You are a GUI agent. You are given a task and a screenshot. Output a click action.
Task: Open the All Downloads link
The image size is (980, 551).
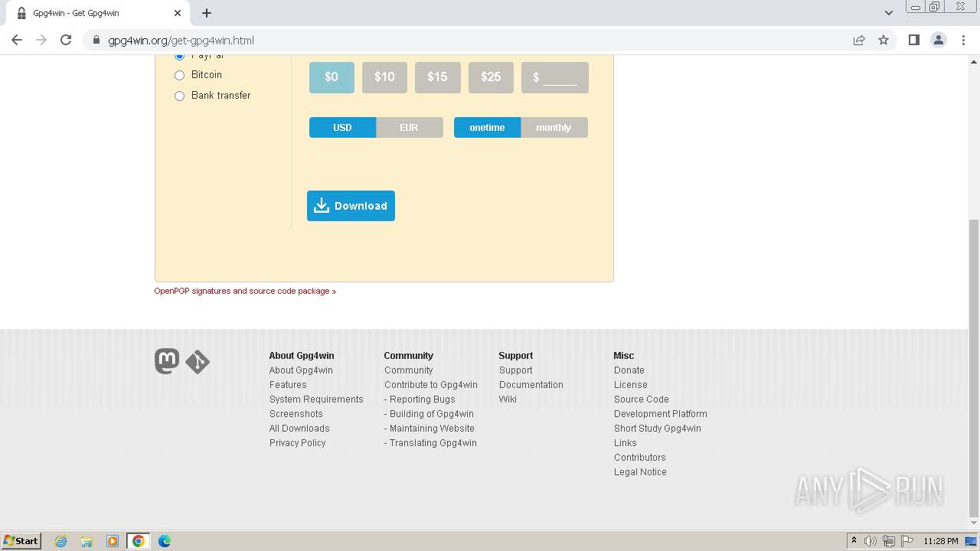[299, 429]
